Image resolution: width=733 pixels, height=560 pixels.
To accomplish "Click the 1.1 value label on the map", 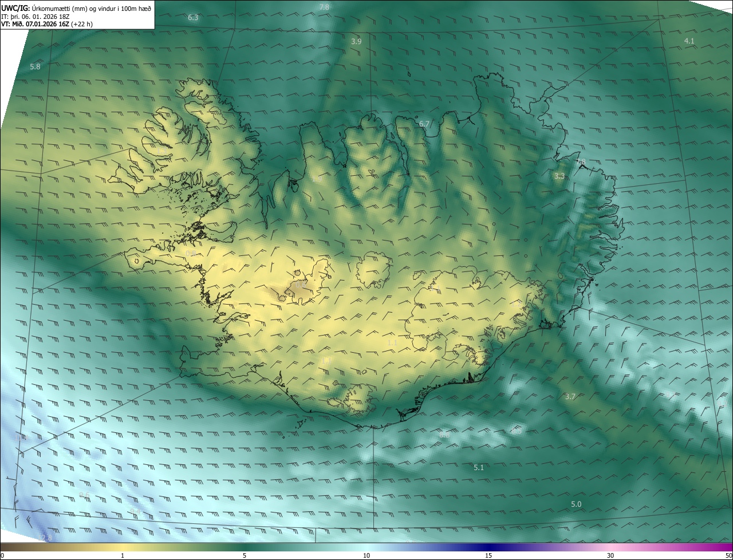I will tap(392, 343).
